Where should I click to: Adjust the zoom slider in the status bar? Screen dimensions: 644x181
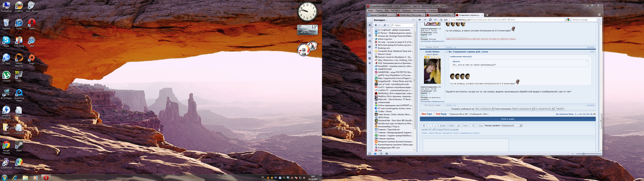coord(583,154)
